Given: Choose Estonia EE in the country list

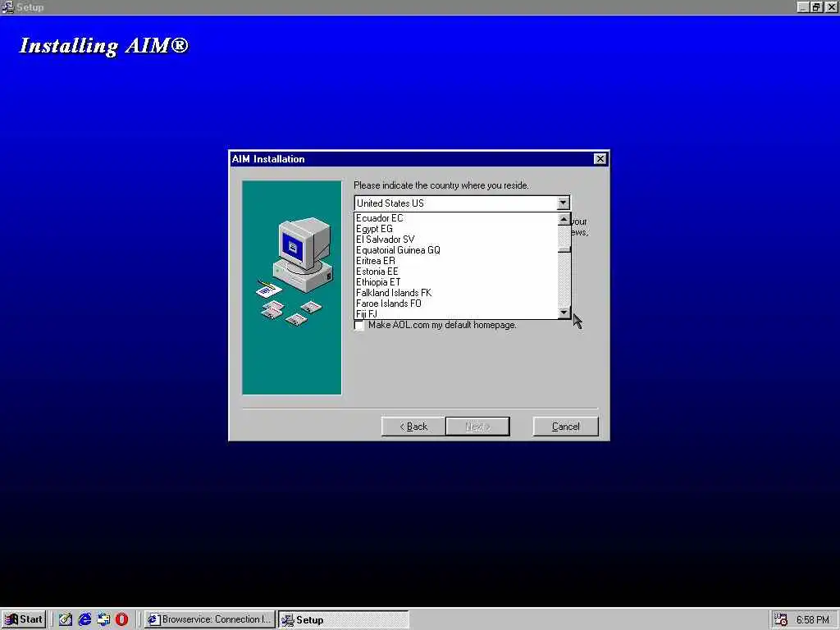Looking at the screenshot, I should (456, 272).
